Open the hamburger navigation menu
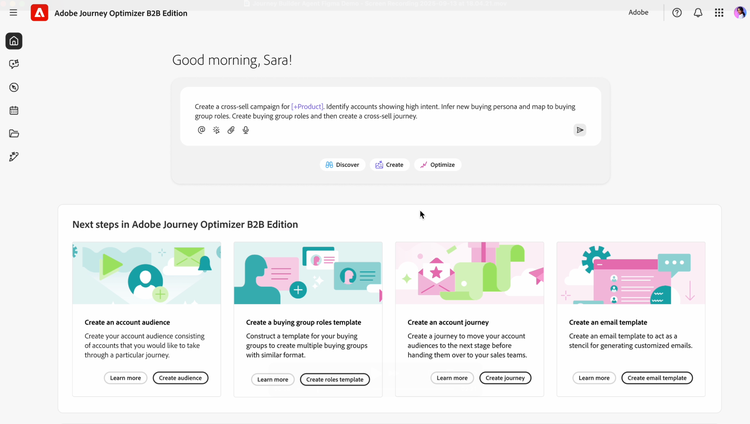This screenshot has height=424, width=750. point(13,13)
